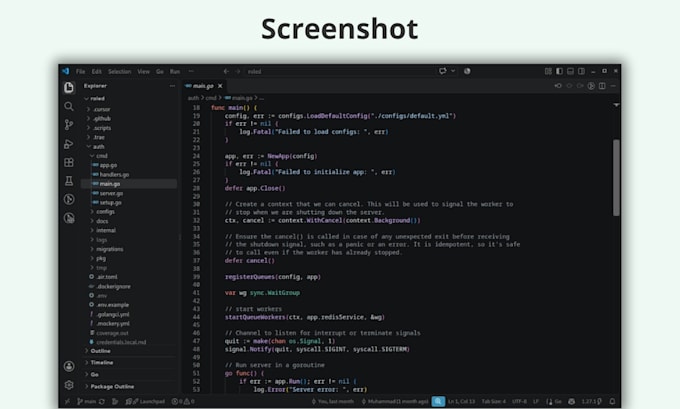Toggle the primary side bar visibility
This screenshot has height=409, width=680.
(559, 71)
